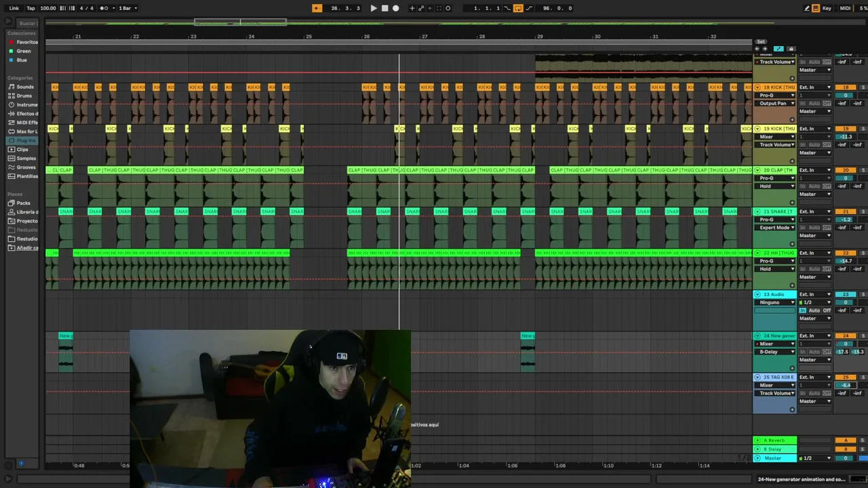Toggle the Computer MIDI Keyboard icon
Viewport: 868px width, 488px height.
816,8
